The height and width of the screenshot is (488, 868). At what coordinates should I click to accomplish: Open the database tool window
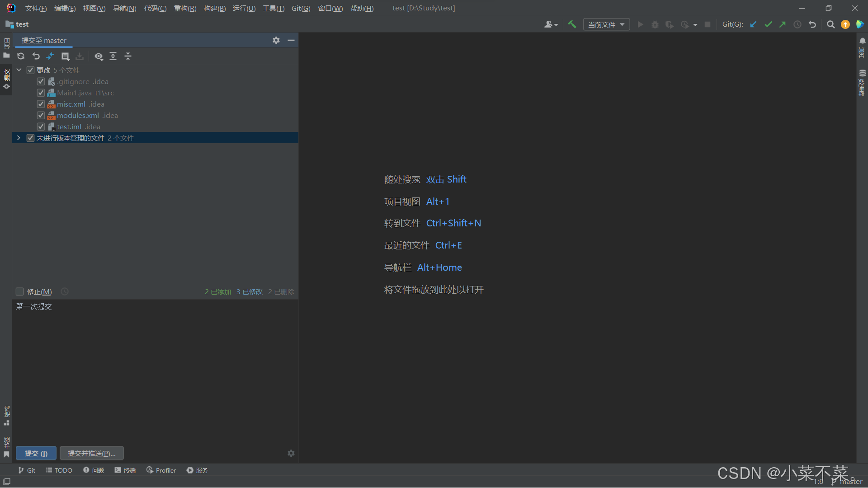(x=862, y=83)
